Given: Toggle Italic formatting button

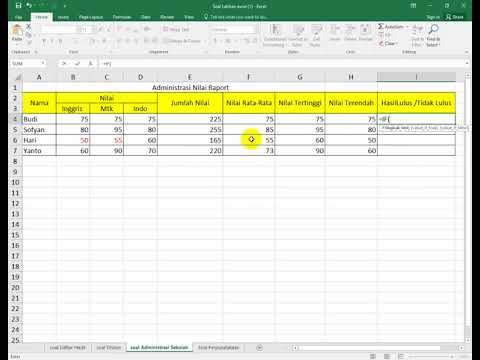Looking at the screenshot, I should click(52, 41).
